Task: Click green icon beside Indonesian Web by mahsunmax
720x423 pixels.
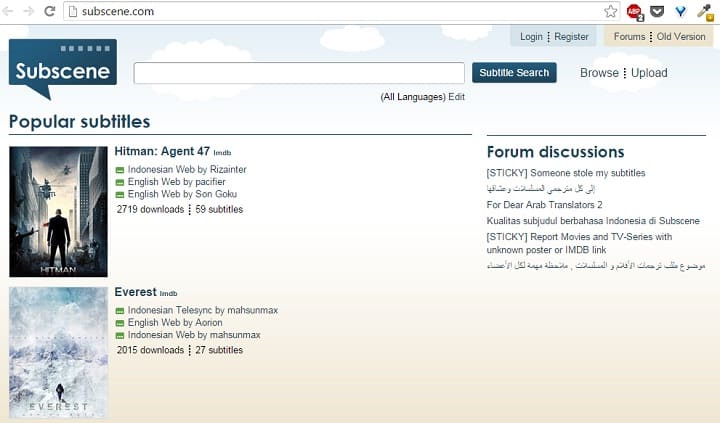Action: pos(120,336)
